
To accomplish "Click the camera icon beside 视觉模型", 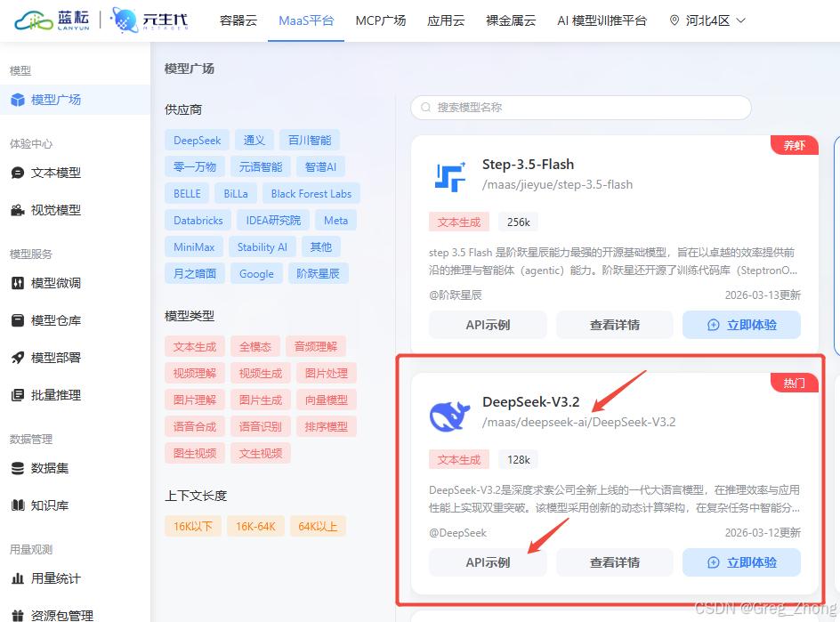I will [x=18, y=210].
